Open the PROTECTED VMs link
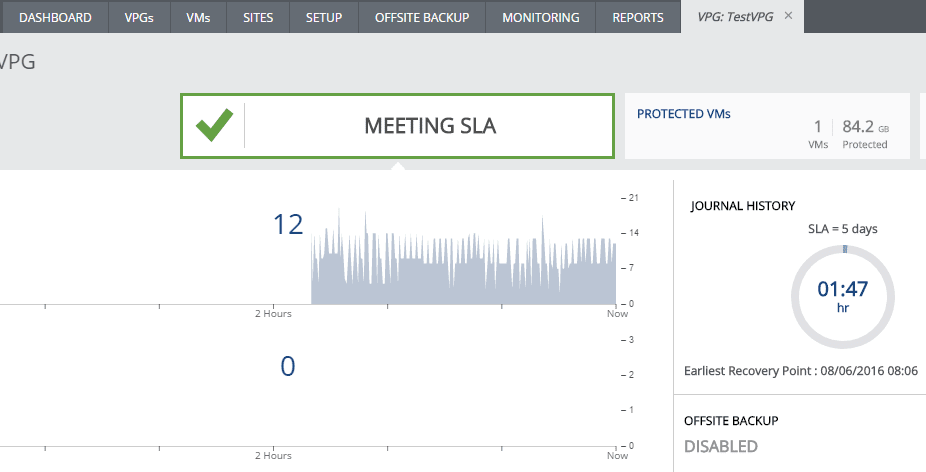 coord(684,114)
